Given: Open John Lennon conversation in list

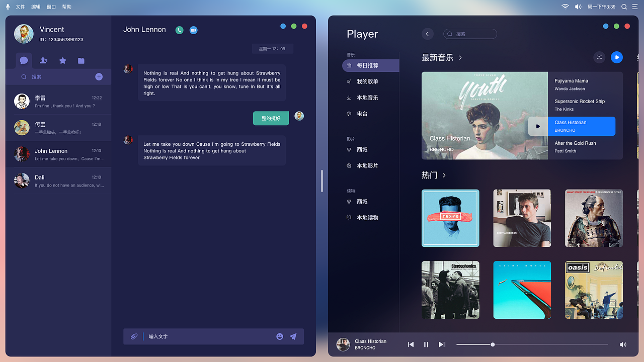Looking at the screenshot, I should click(x=58, y=154).
